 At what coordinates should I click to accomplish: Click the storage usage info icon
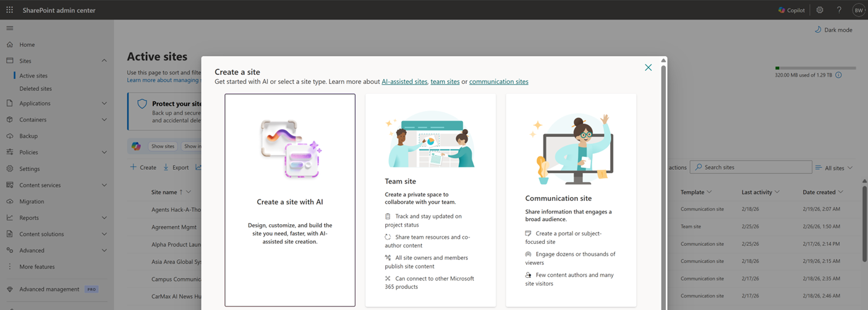(x=838, y=75)
